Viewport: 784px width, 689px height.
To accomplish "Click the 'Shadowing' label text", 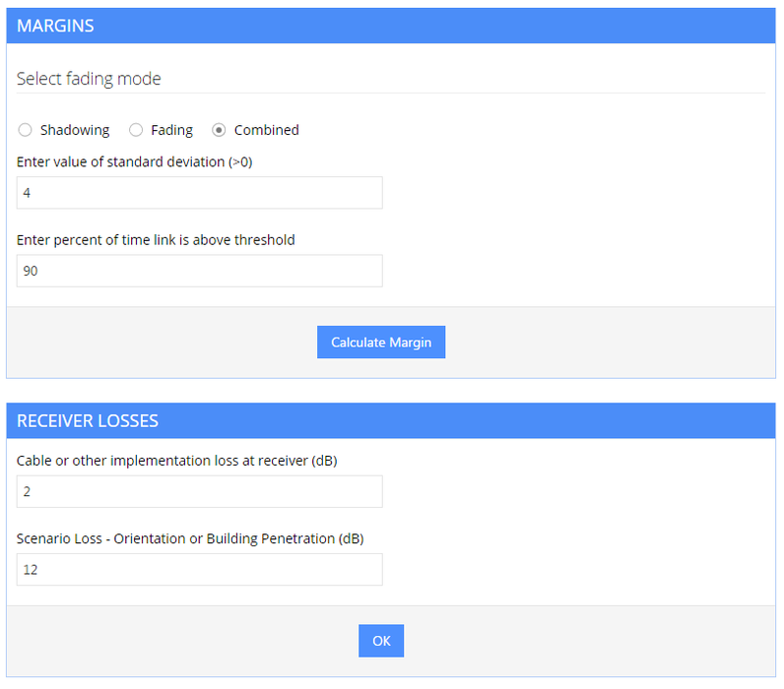I will click(x=75, y=130).
